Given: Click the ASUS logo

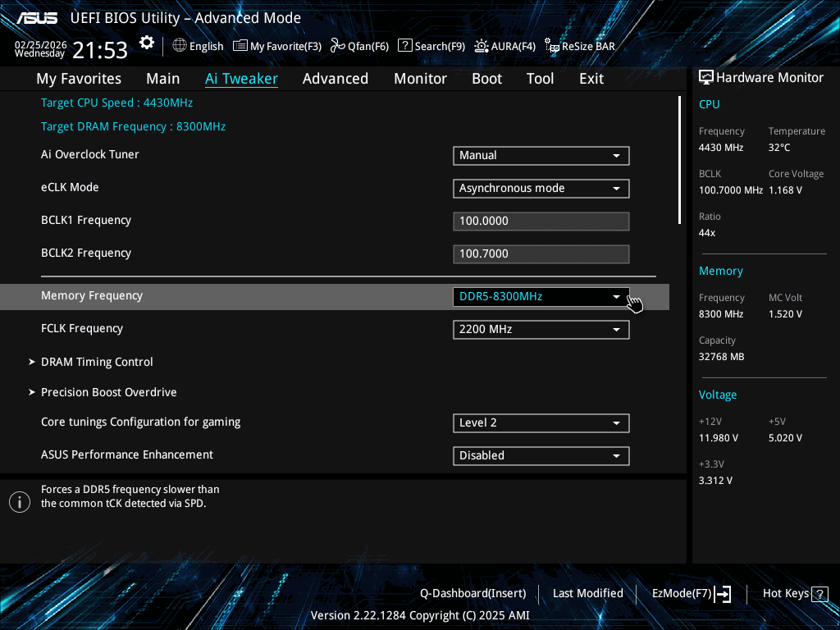Looking at the screenshot, I should [36, 18].
